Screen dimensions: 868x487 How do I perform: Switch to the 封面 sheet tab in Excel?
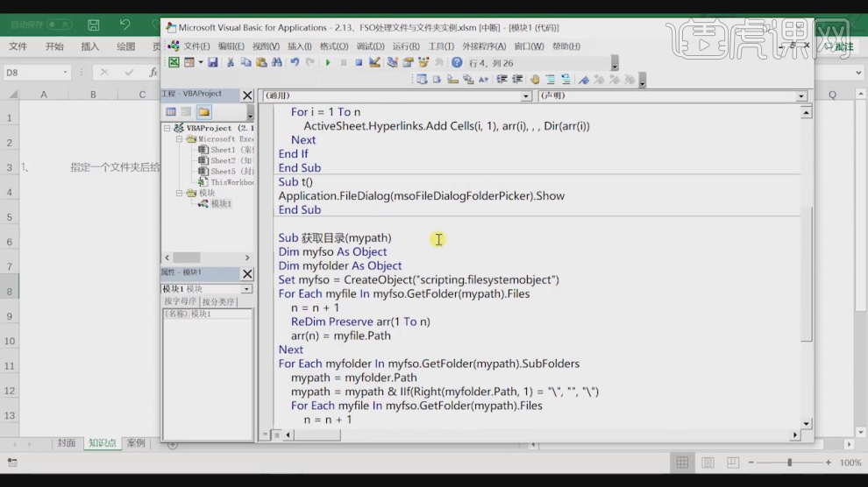(67, 443)
